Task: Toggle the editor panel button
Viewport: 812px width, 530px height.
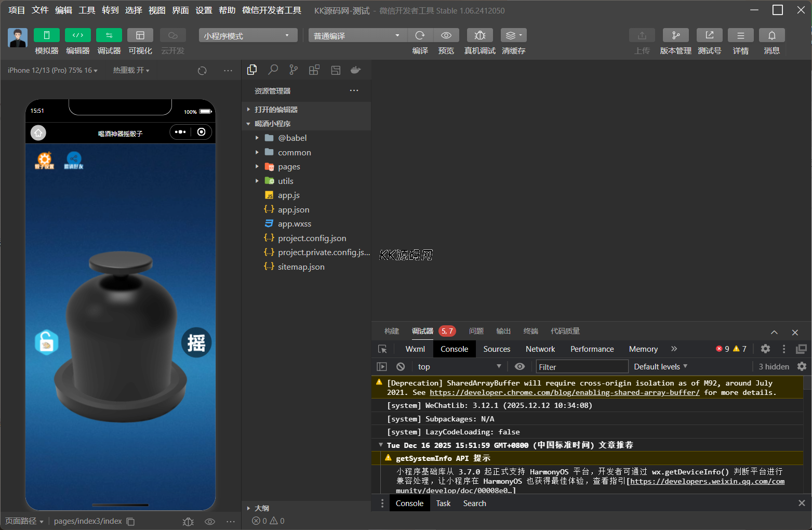Action: tap(77, 35)
